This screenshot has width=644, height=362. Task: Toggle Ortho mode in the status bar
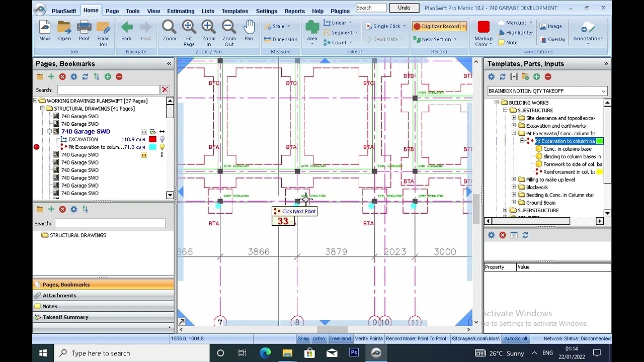point(318,339)
